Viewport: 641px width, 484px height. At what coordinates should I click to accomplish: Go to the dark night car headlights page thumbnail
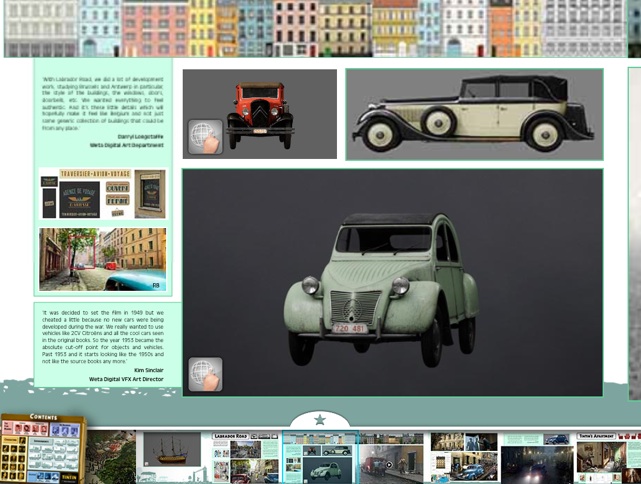tap(536, 458)
